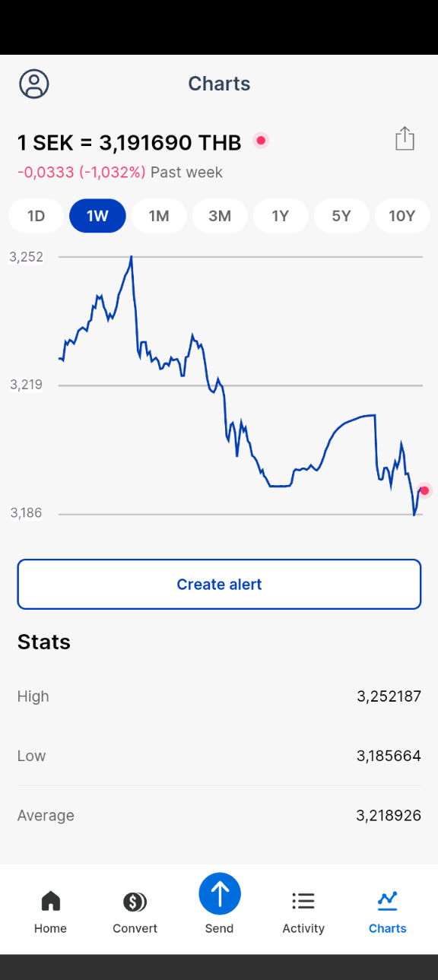Open the Convert currency icon
Image resolution: width=438 pixels, height=980 pixels.
[x=135, y=902]
